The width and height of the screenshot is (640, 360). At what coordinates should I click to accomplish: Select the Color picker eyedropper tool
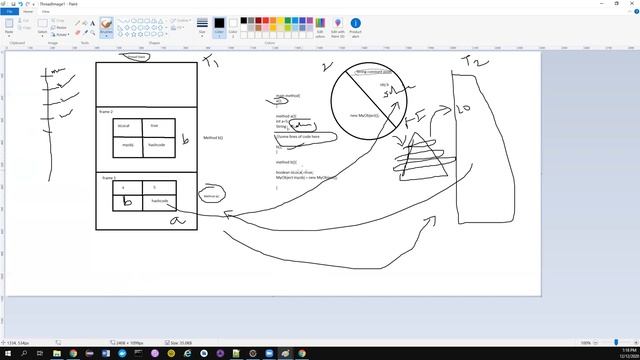(85, 32)
